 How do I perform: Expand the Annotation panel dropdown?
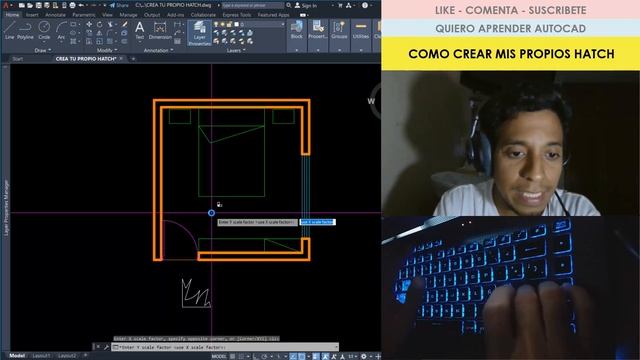[159, 50]
